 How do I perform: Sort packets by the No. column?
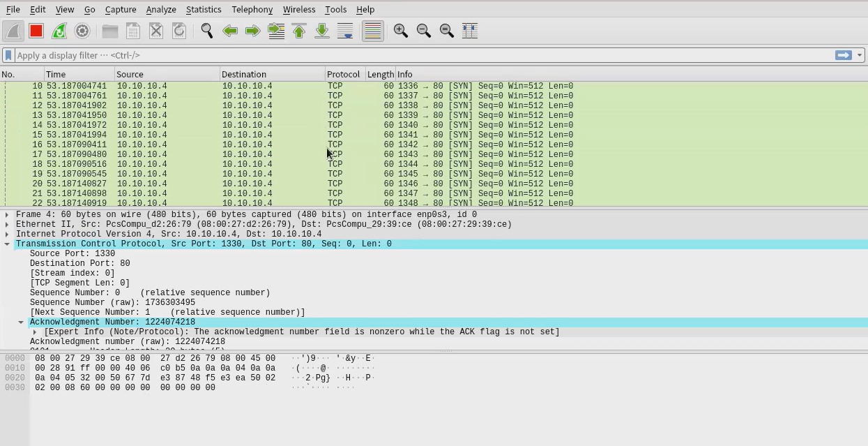(22, 74)
